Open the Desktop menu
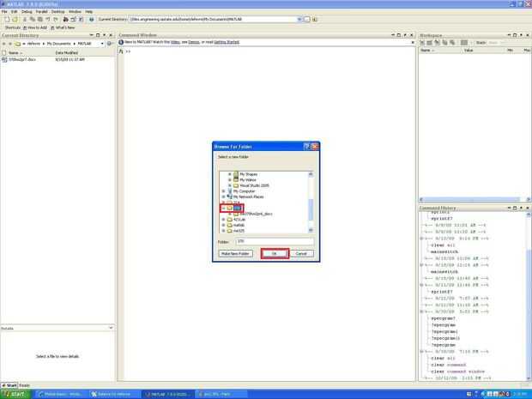Viewport: 532px width, 399px height. (57, 11)
